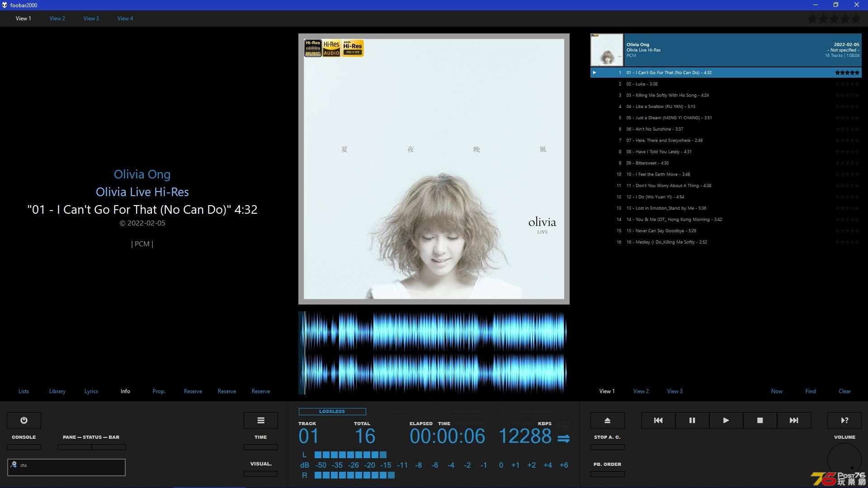Switch to top View 4 tab
The image size is (868, 488).
pos(125,19)
